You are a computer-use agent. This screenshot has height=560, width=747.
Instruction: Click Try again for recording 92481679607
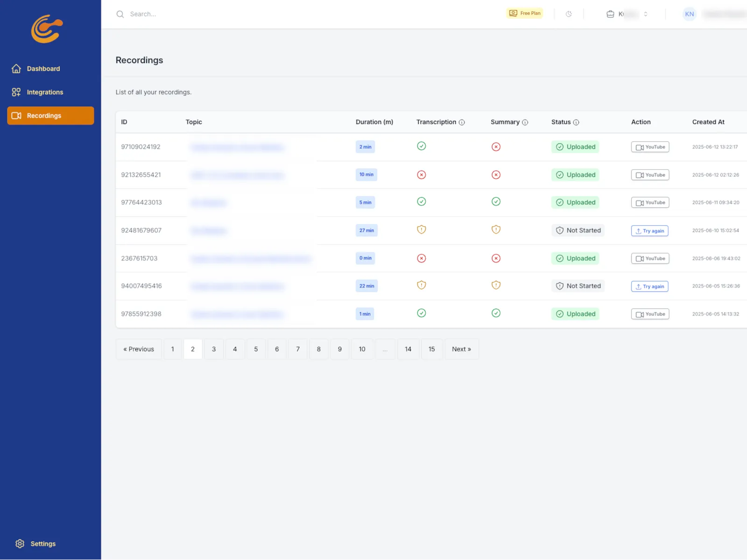(x=650, y=231)
